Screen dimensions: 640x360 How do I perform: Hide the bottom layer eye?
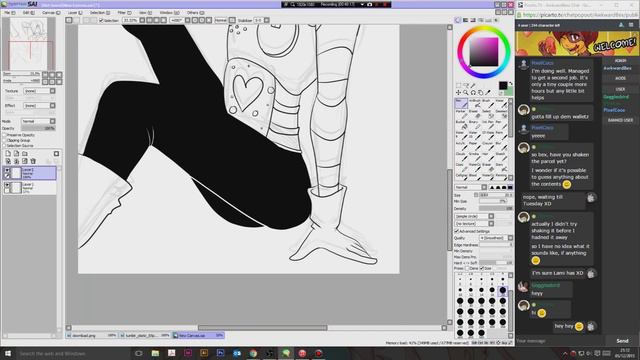click(x=7, y=185)
